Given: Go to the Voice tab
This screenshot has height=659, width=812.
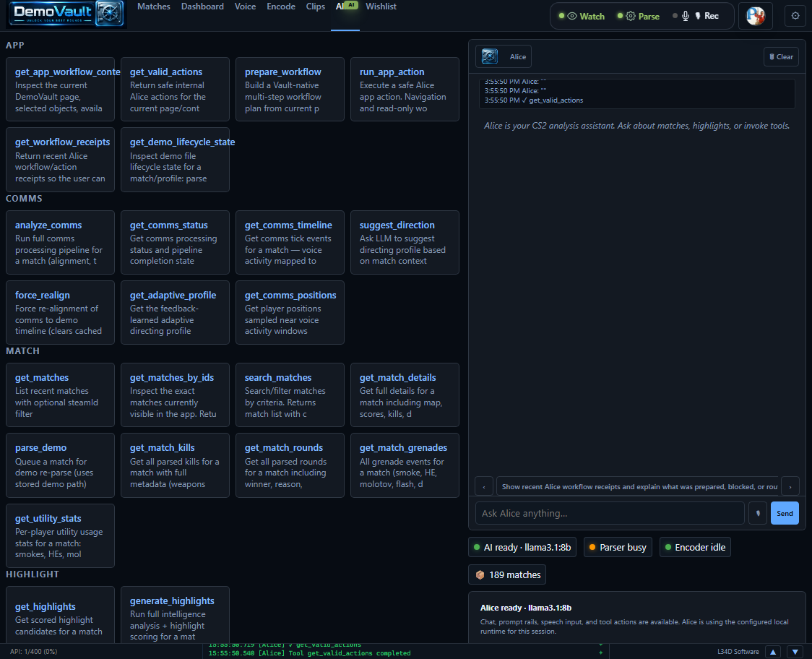Looking at the screenshot, I should click(x=245, y=7).
